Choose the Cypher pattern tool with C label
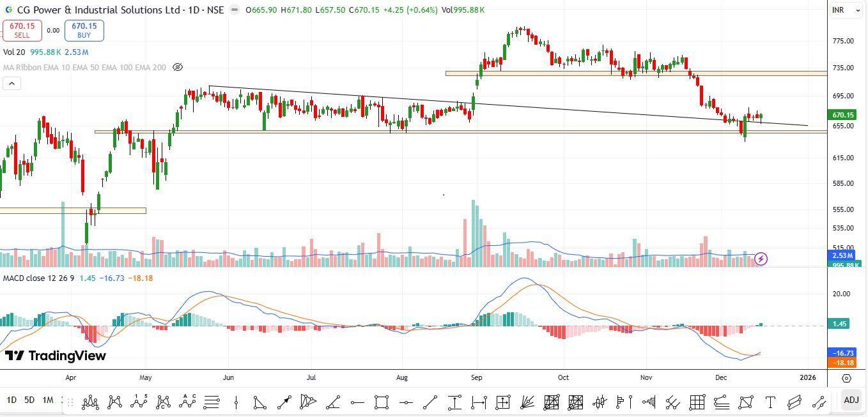Image resolution: width=868 pixels, height=417 pixels. [163, 402]
